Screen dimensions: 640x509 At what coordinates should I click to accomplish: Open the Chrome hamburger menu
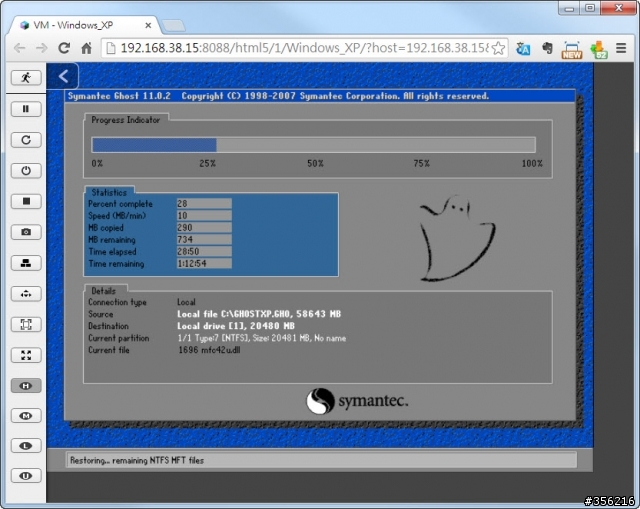tap(621, 48)
